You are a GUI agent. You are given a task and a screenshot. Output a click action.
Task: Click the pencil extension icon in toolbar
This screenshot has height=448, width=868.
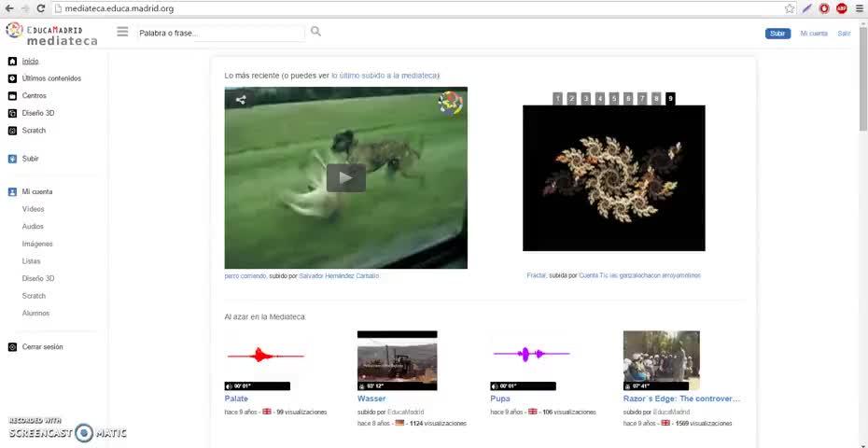(x=807, y=8)
